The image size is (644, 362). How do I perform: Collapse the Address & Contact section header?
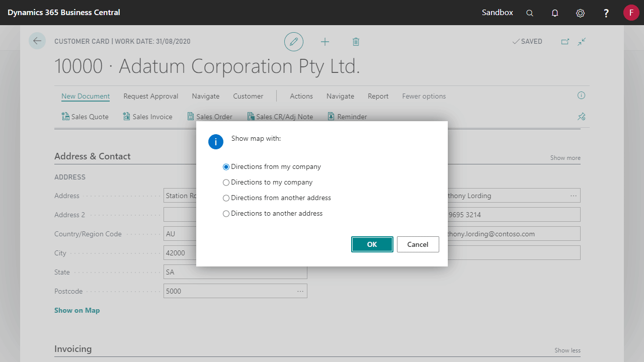tap(93, 156)
